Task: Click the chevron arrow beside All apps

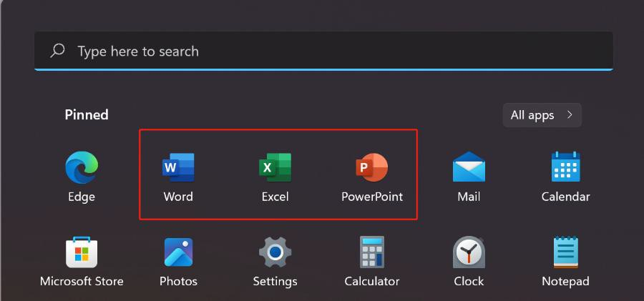Action: pyautogui.click(x=570, y=115)
